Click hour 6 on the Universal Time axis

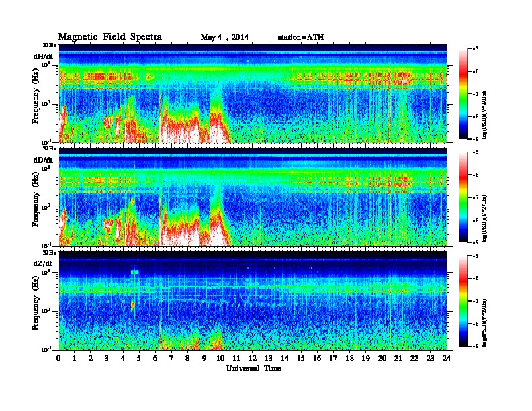[x=155, y=358]
